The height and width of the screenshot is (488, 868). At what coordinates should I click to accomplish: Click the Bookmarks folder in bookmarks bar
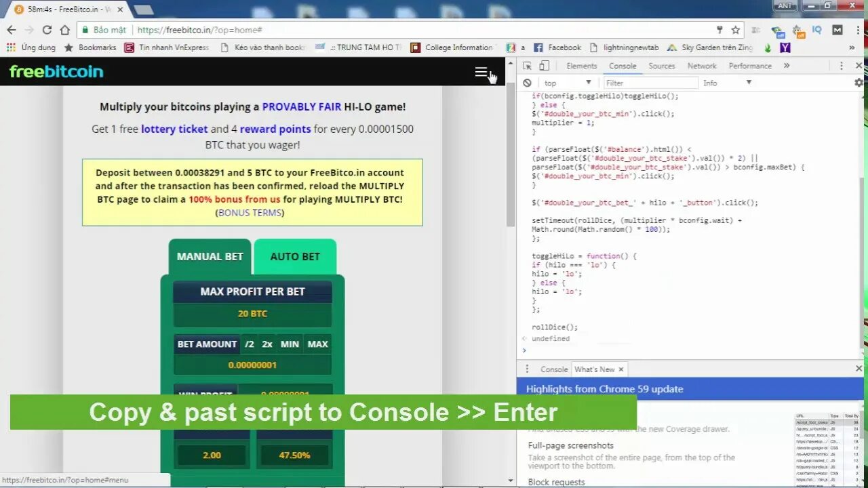point(90,47)
